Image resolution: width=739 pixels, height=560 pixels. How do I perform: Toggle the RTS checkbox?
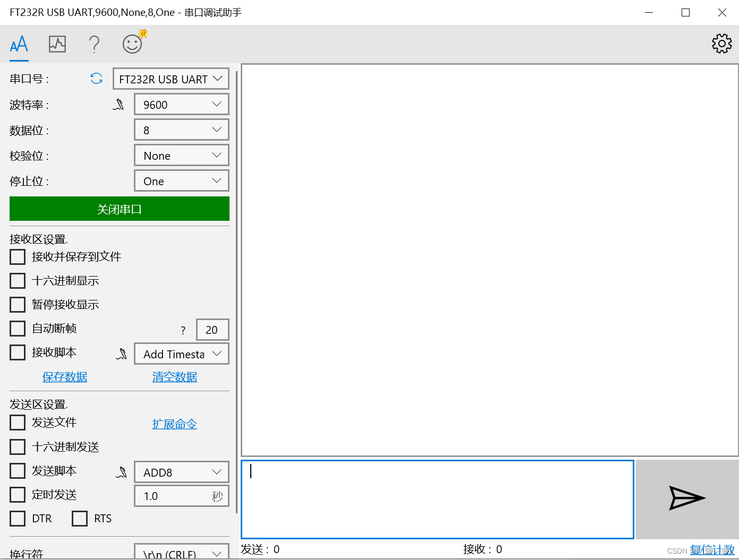pyautogui.click(x=80, y=519)
